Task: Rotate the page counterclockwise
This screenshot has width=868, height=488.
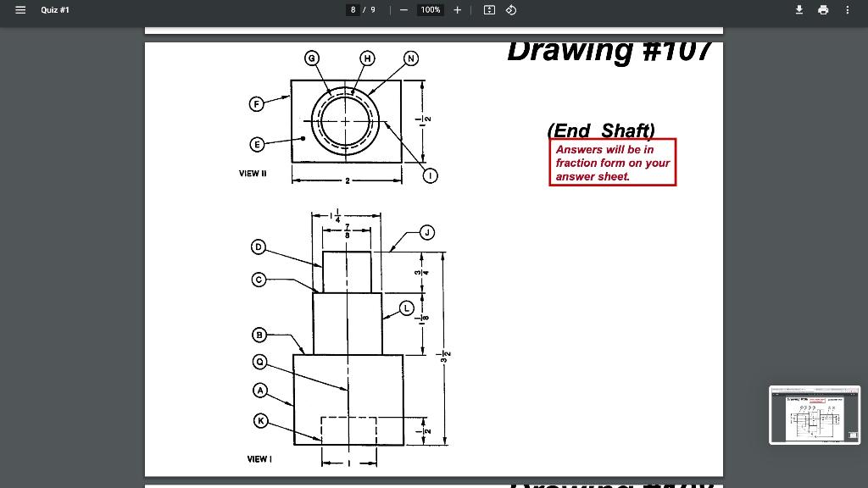Action: [509, 10]
